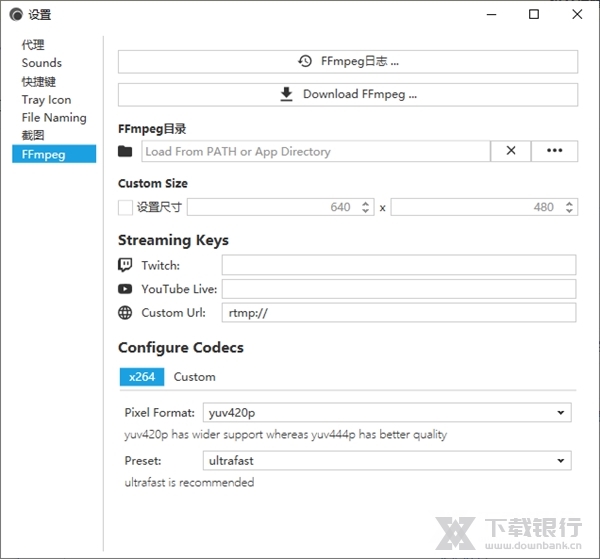Focus the Twitch streaming key field
Image resolution: width=600 pixels, height=559 pixels.
(399, 265)
